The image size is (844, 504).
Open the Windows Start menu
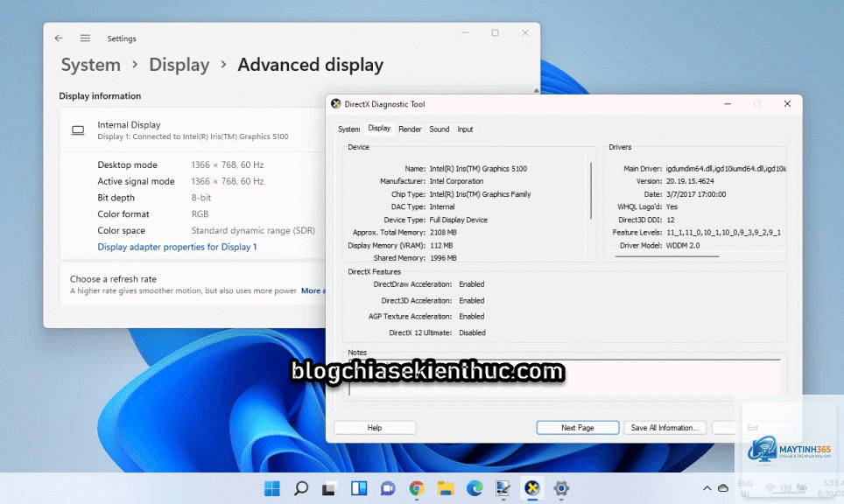point(271,488)
